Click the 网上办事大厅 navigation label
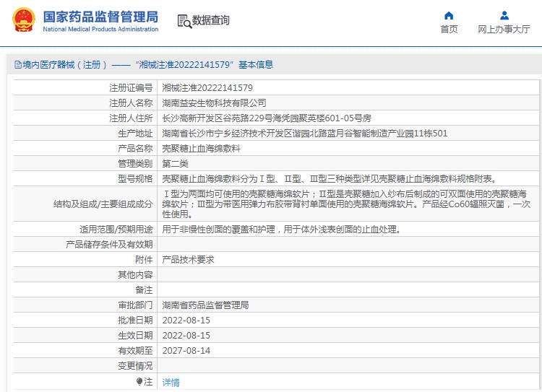 point(504,30)
